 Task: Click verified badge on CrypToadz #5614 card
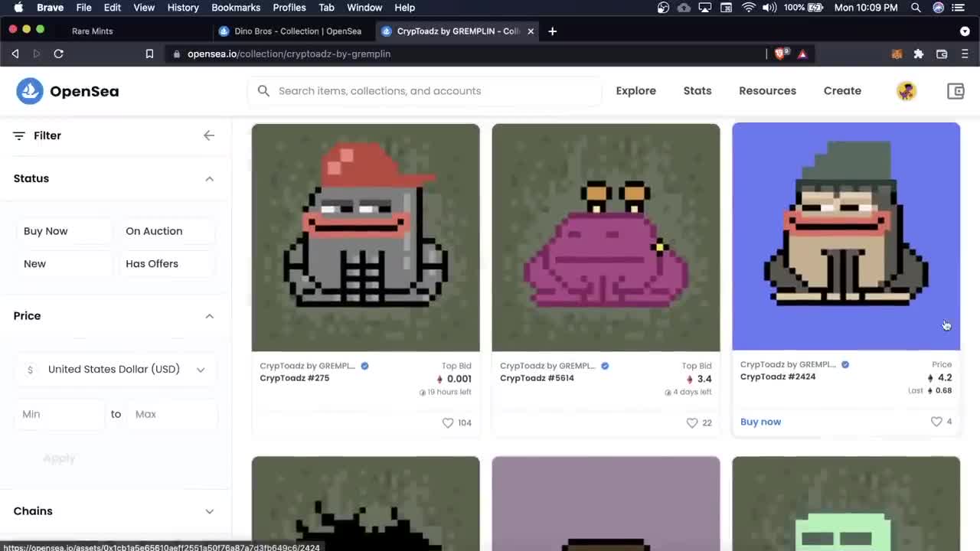(605, 366)
